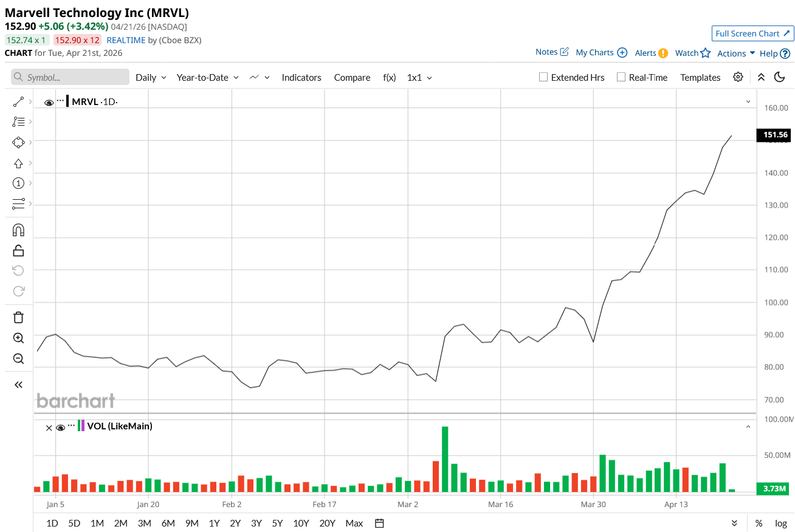
Task: Click the Alerts exclamation icon
Action: tap(663, 53)
